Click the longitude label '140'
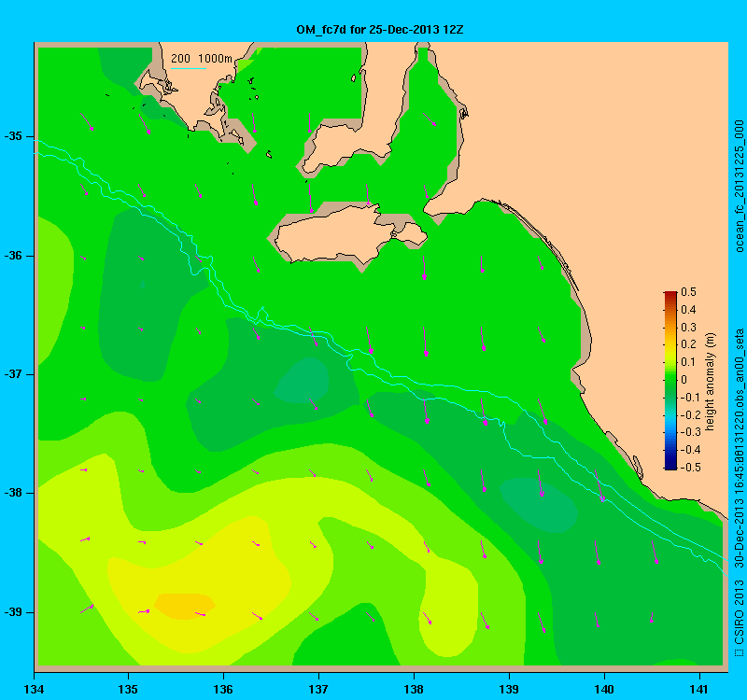This screenshot has width=747, height=700. (604, 689)
